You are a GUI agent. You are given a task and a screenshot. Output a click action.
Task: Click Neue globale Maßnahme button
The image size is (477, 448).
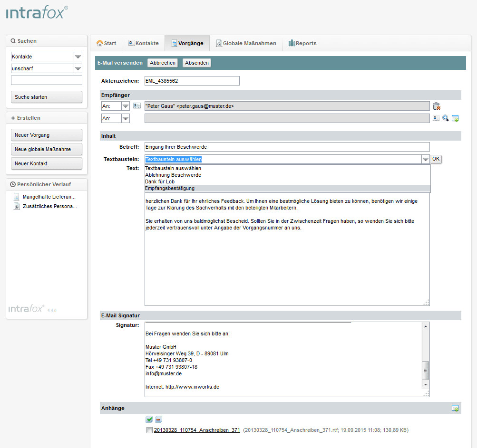pos(47,149)
